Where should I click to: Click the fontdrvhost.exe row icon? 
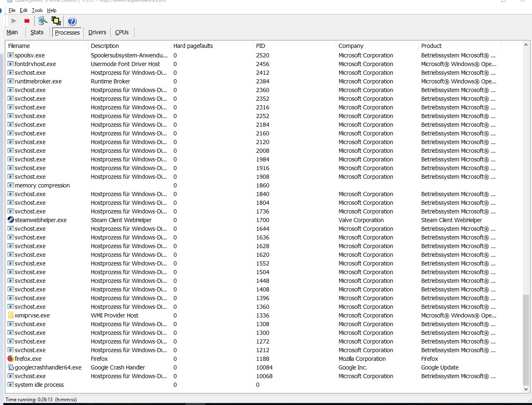pyautogui.click(x=11, y=64)
